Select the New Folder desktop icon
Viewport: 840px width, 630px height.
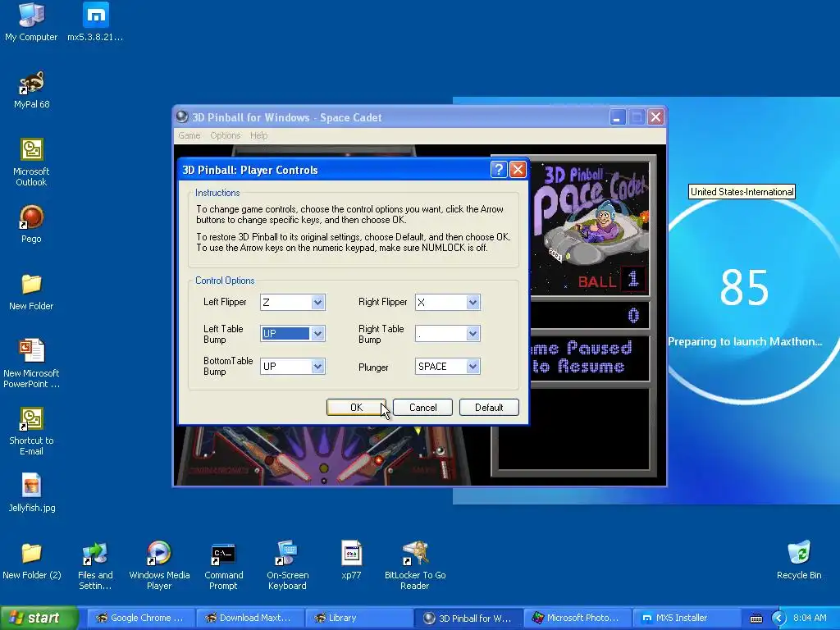tap(31, 291)
